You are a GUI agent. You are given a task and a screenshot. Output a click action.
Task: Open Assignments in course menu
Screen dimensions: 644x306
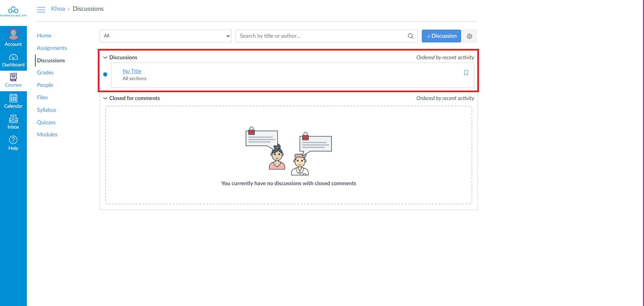point(52,48)
